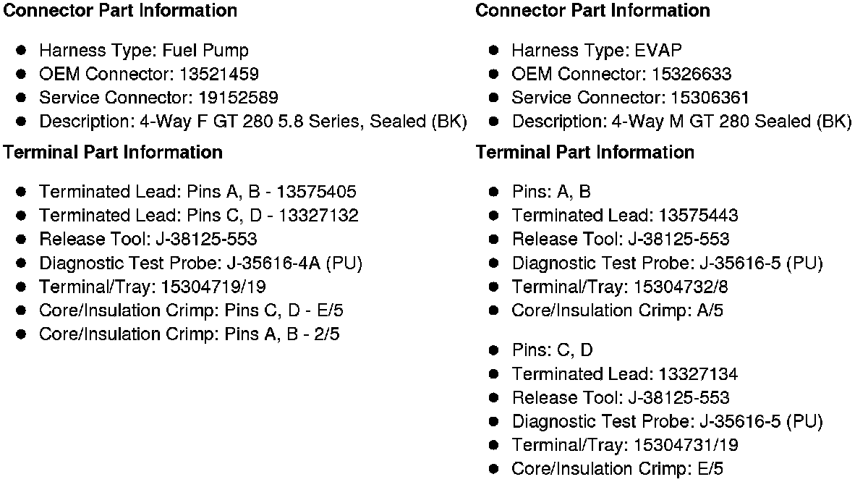
Task: Click Terminal/Tray 15304732/8 entry
Action: (x=620, y=287)
